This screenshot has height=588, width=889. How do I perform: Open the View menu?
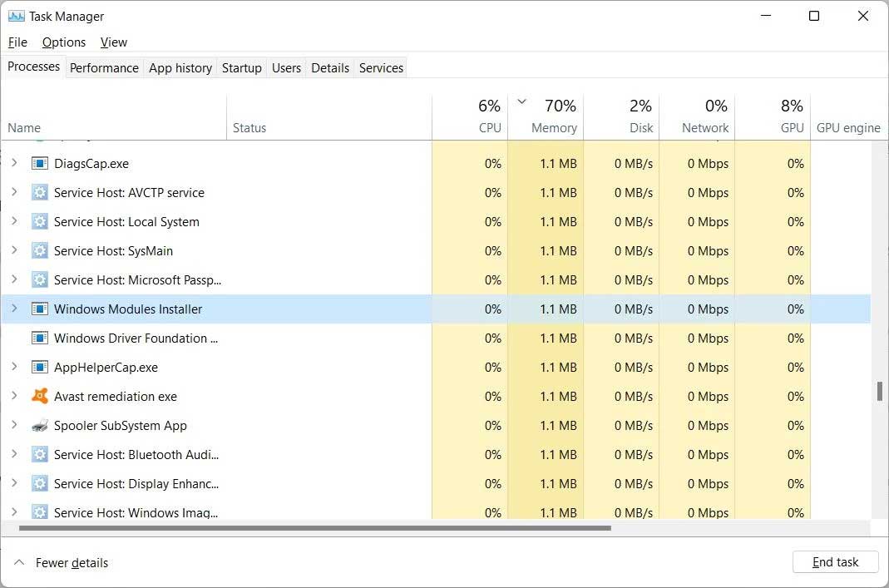[114, 42]
